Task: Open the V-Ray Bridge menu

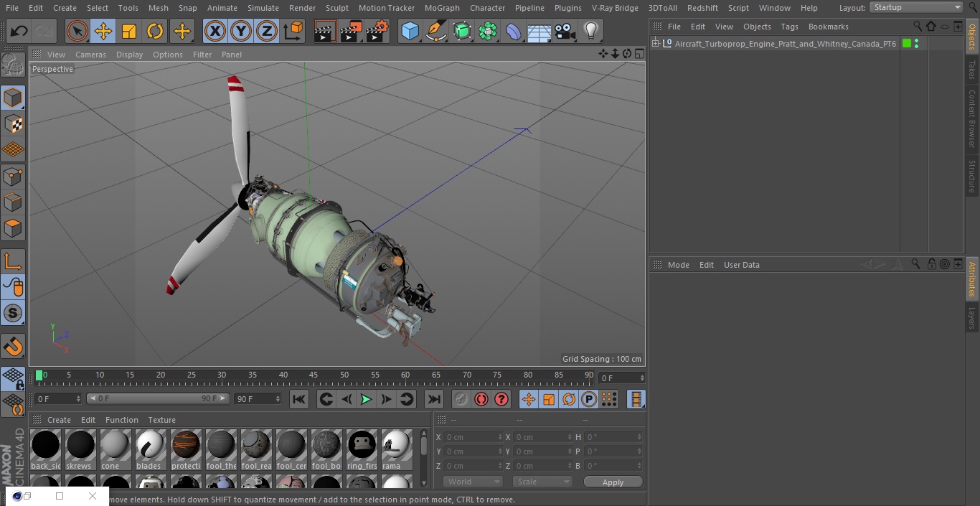Action: pyautogui.click(x=615, y=8)
